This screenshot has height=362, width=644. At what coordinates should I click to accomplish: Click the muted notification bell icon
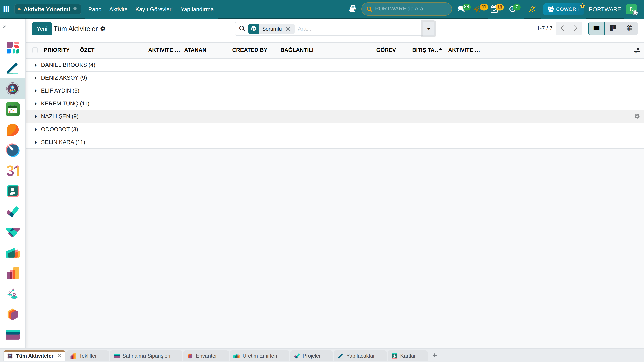532,9
